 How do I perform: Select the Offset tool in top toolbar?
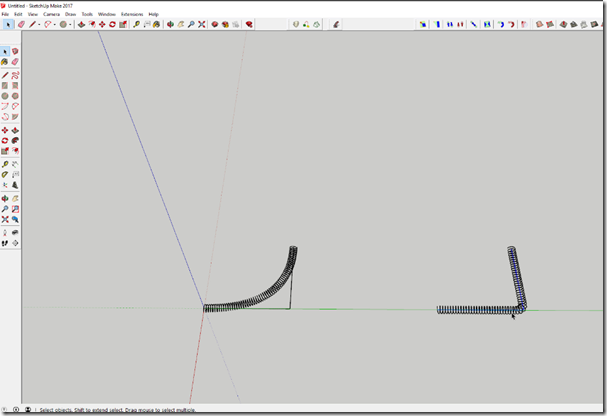(x=92, y=24)
